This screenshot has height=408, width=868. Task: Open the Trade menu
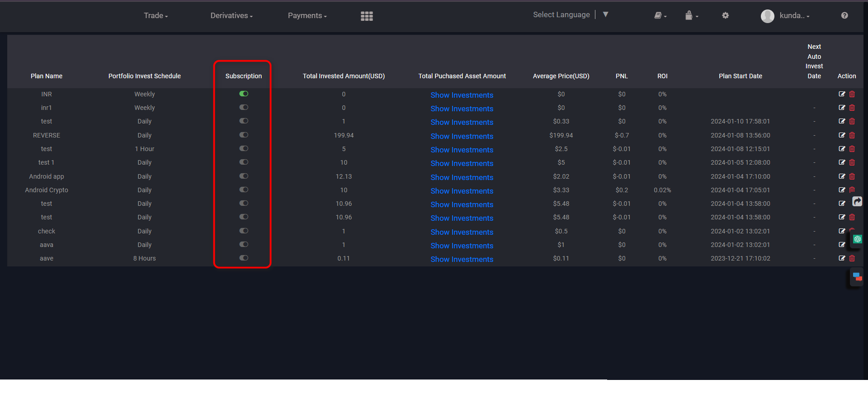(156, 15)
